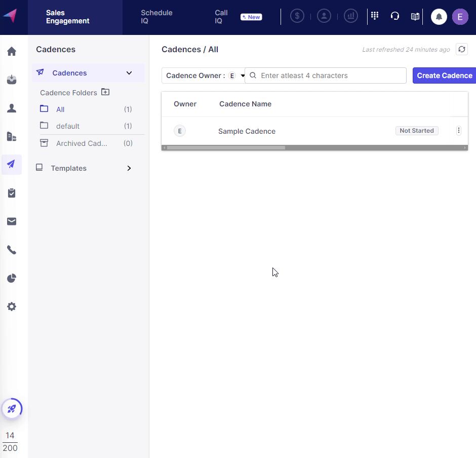Expand the Templates section
The image size is (476, 458).
pyautogui.click(x=129, y=168)
